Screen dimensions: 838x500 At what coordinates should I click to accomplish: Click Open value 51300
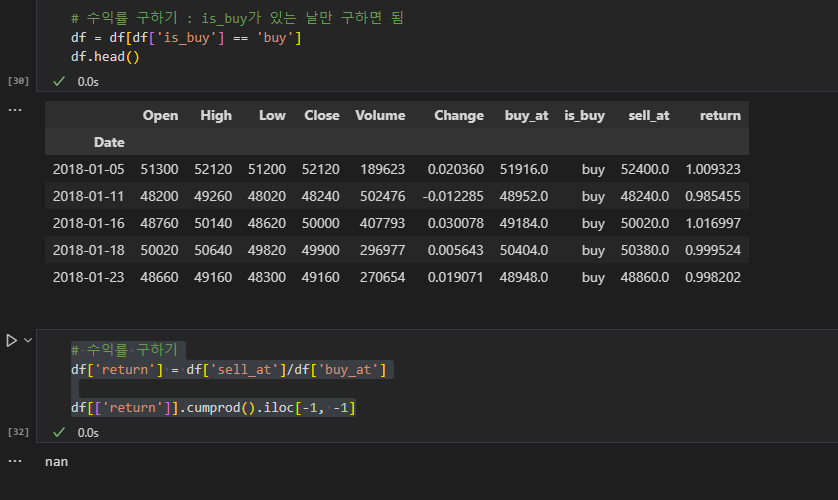point(159,169)
